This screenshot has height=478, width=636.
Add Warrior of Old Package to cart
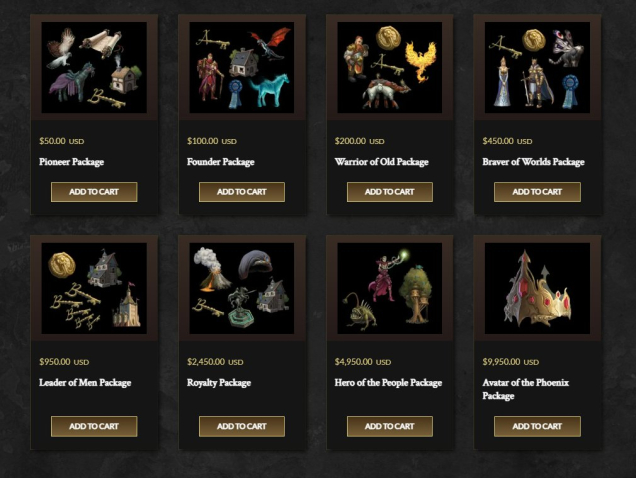click(x=390, y=192)
